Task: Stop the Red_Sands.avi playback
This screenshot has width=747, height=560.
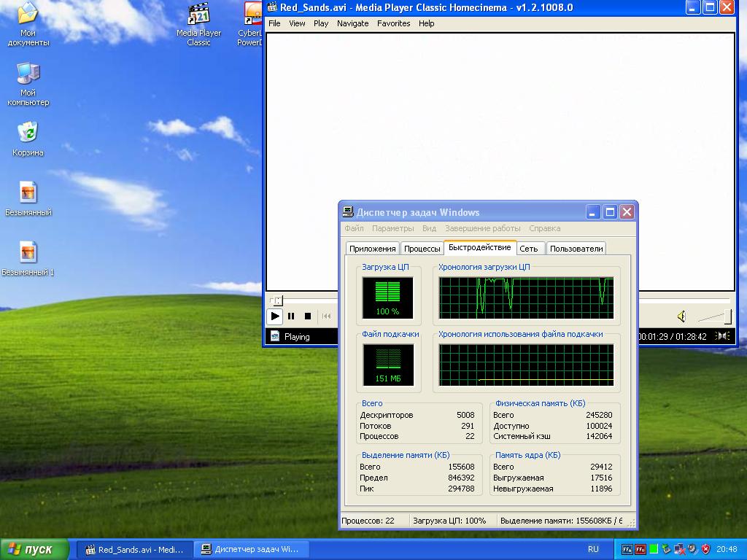Action: (x=308, y=316)
